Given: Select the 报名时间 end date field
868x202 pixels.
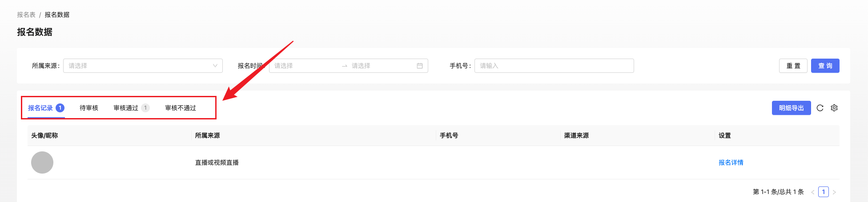Looking at the screenshot, I should click(380, 66).
